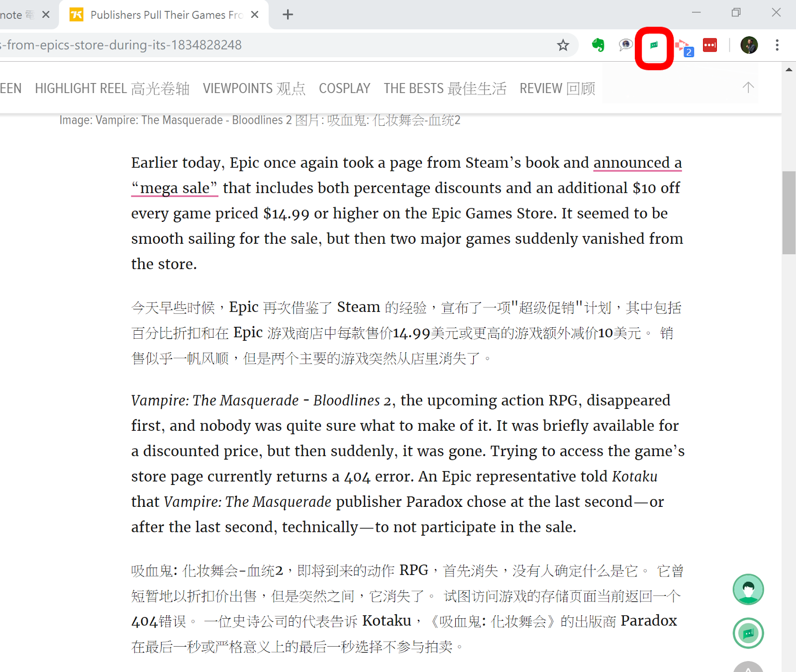Screen dimensions: 796x672
Task: Click the paragraph starting 'Earlier today, Epic once again'
Action: [x=407, y=213]
